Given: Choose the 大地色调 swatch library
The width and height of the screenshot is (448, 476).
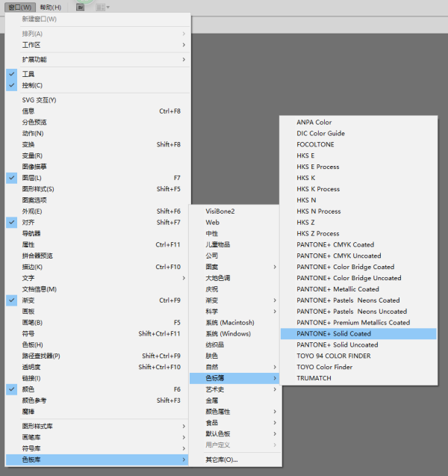Looking at the screenshot, I should click(x=234, y=278).
